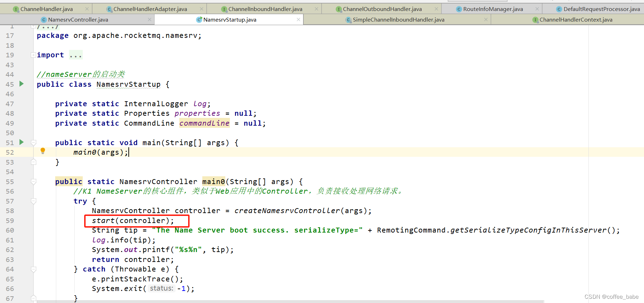644x303 pixels.
Task: Switch to ChannelHandler.java tab
Action: 46,9
